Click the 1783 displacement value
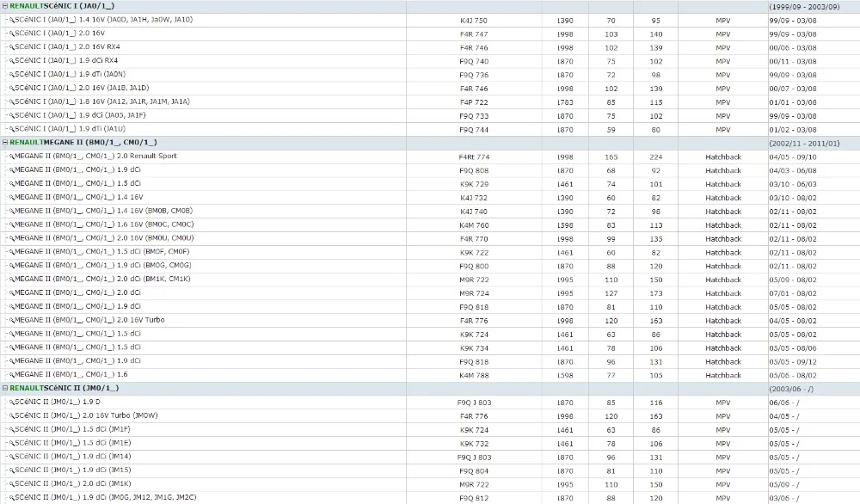Viewport: 860px width, 504px height. point(565,102)
